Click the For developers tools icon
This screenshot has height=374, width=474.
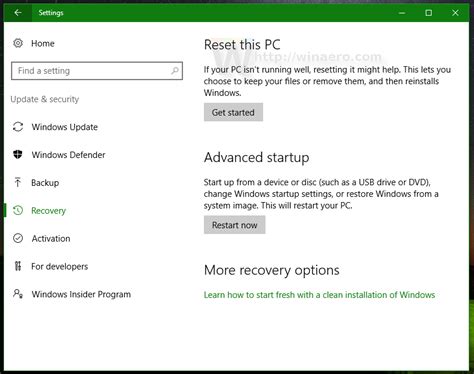tap(18, 266)
